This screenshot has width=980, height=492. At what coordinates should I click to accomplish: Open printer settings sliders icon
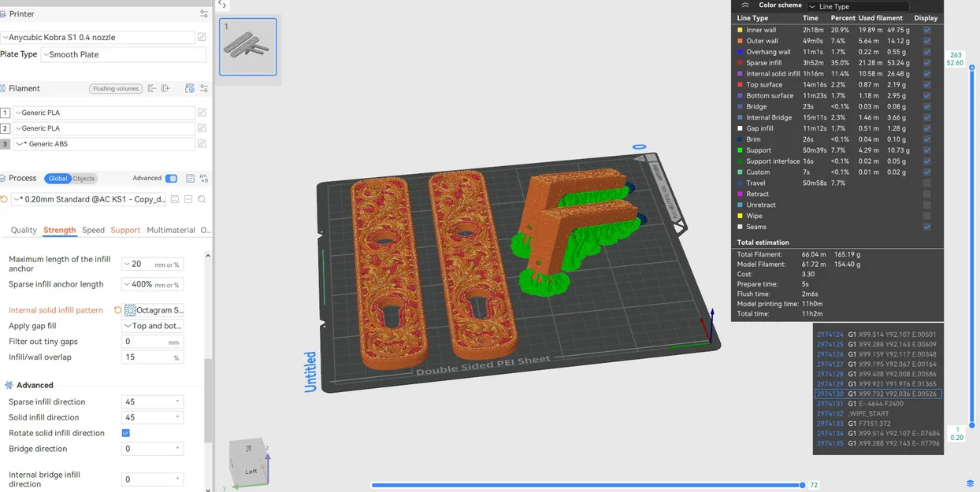pos(204,14)
